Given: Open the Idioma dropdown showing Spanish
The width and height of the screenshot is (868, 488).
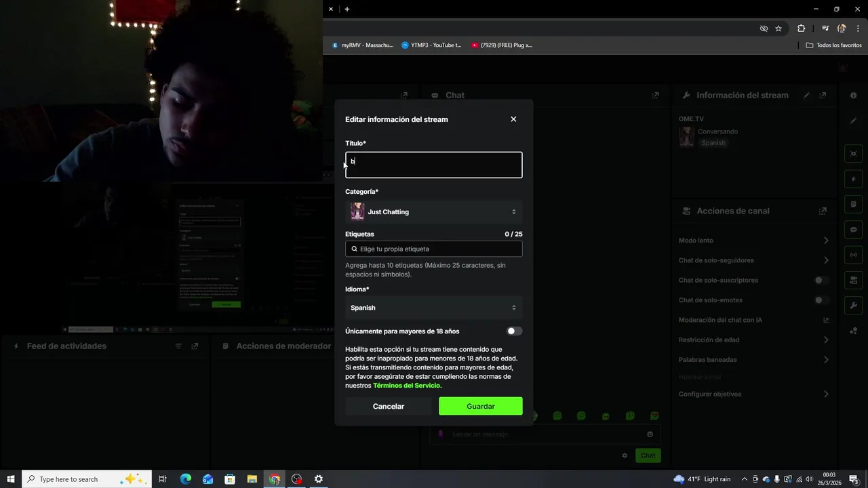Looking at the screenshot, I should (x=433, y=308).
